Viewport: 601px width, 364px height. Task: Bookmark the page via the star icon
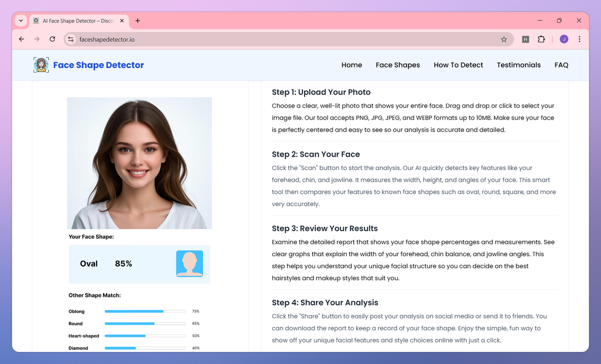[504, 39]
